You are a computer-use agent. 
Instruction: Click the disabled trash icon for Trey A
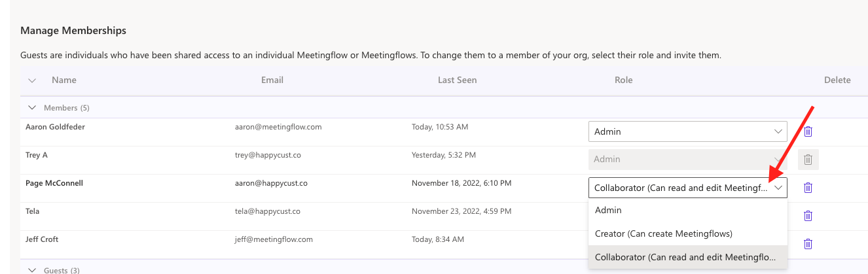(808, 160)
